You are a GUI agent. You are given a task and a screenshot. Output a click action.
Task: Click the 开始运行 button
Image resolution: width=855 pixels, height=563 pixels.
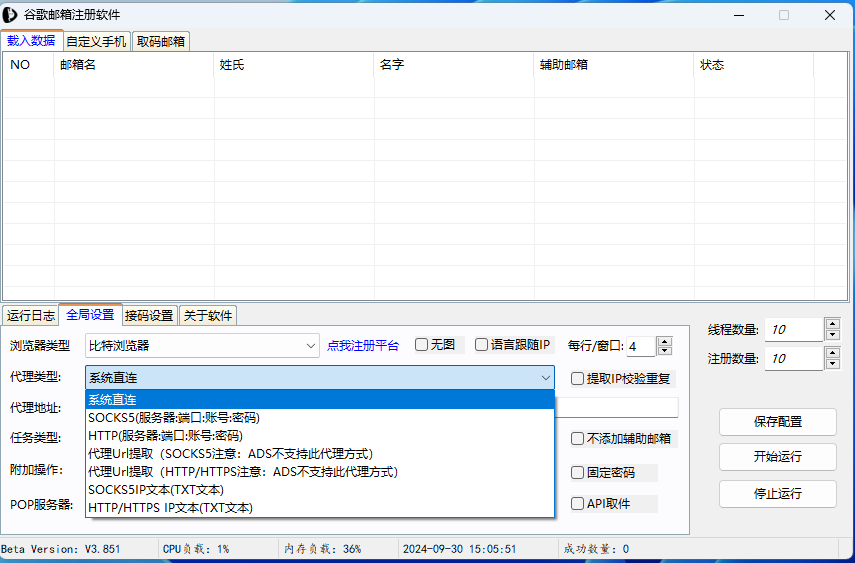777,457
